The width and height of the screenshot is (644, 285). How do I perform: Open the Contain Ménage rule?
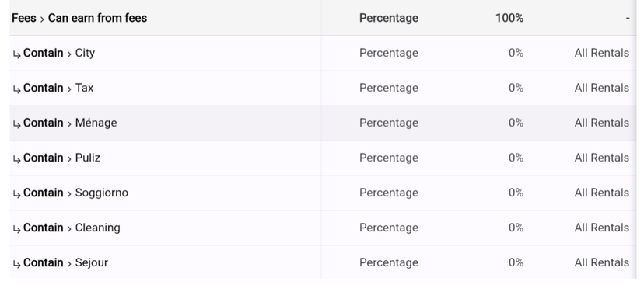click(x=323, y=123)
